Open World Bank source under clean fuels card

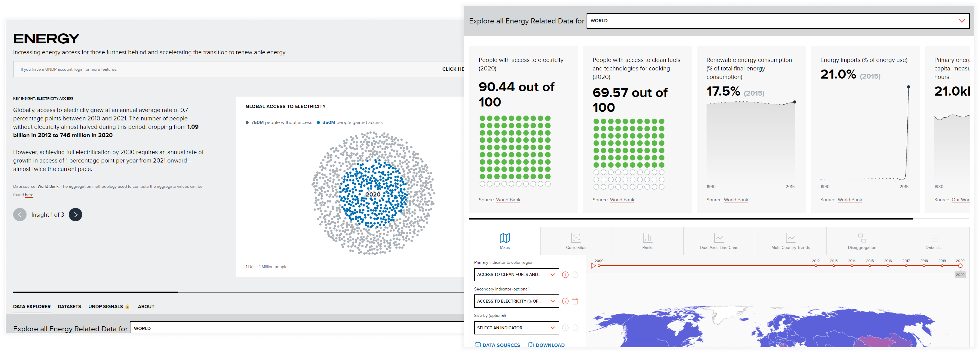click(622, 200)
